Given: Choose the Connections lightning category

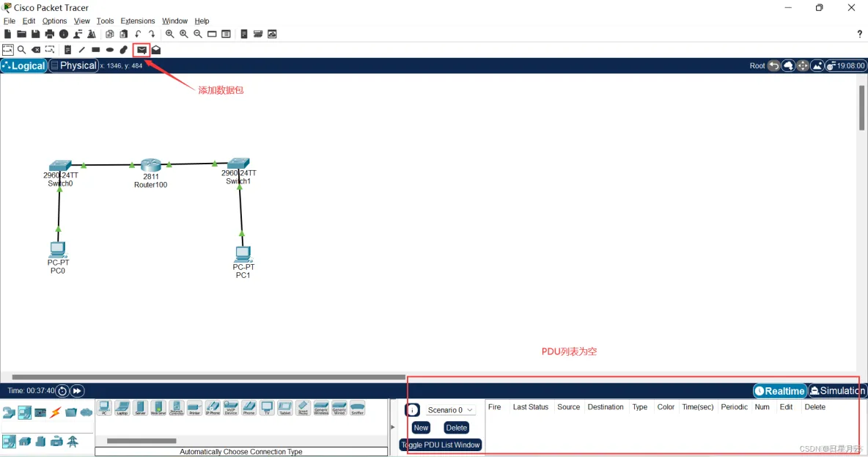Looking at the screenshot, I should click(x=56, y=413).
